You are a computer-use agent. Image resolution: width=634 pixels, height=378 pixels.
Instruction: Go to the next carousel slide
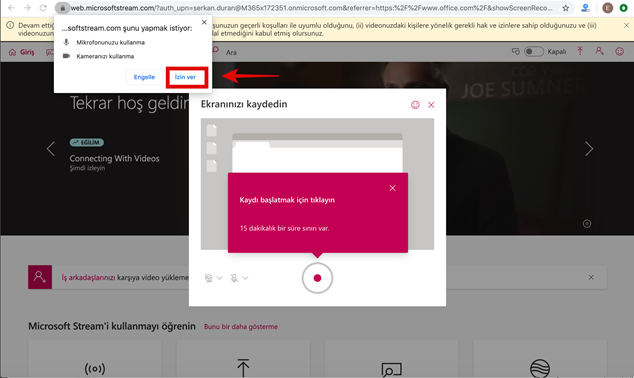click(589, 149)
